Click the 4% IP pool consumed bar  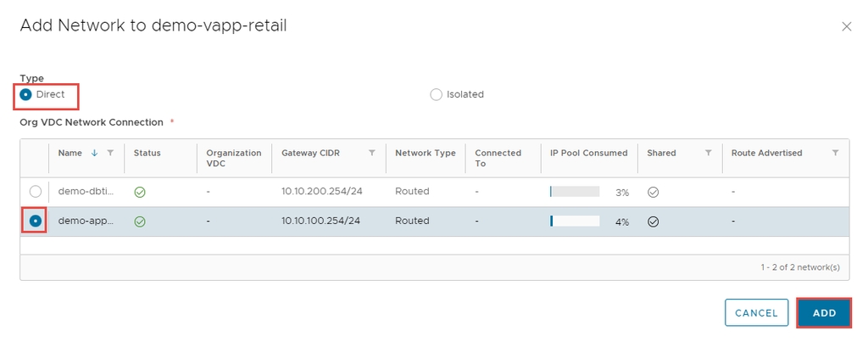[574, 221]
